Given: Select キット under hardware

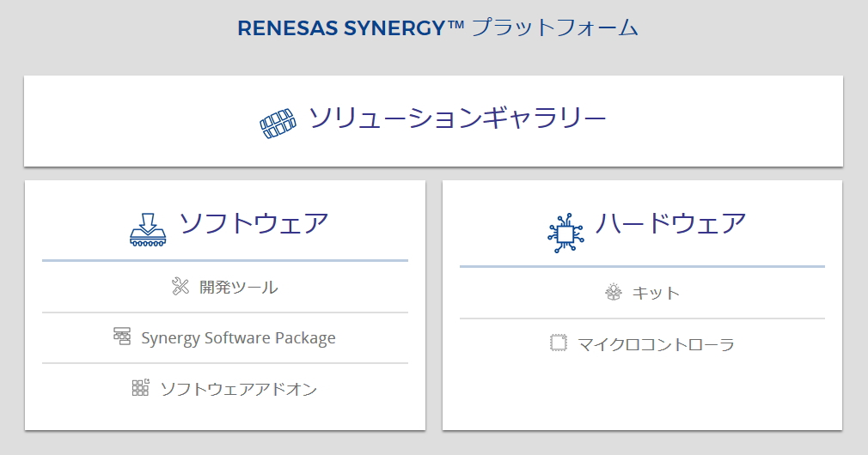Looking at the screenshot, I should coord(656,293).
